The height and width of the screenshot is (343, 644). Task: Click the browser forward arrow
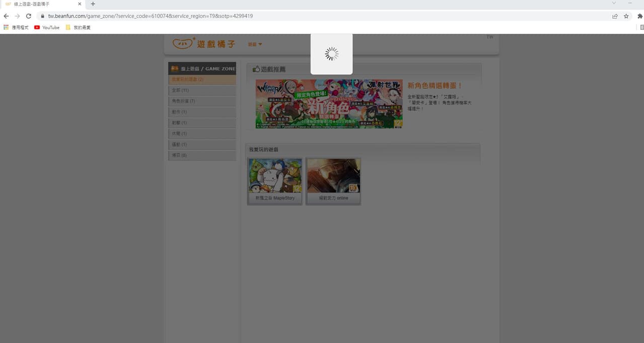coord(17,16)
